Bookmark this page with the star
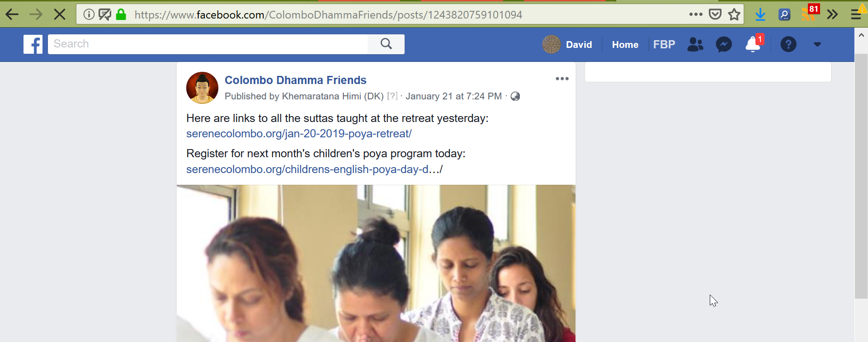Screen dimensions: 868x342 coord(734,14)
